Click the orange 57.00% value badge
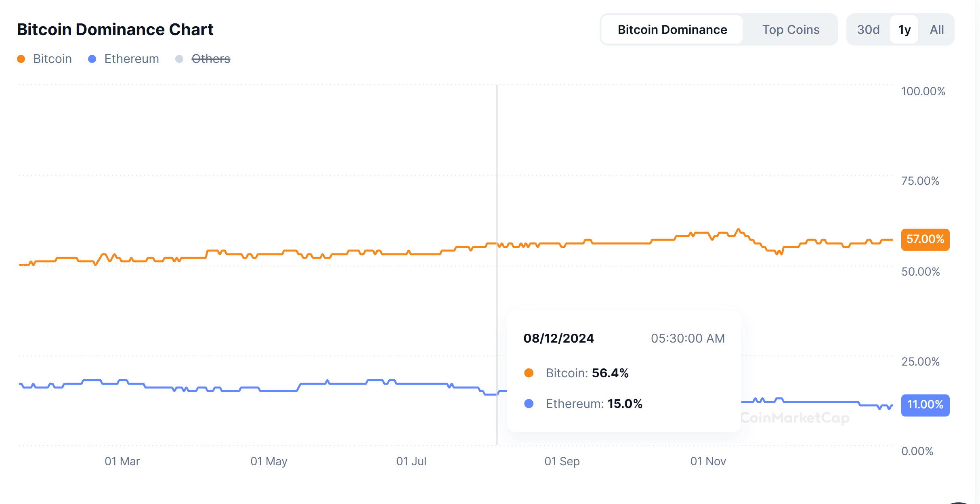This screenshot has width=980, height=504. tap(925, 239)
